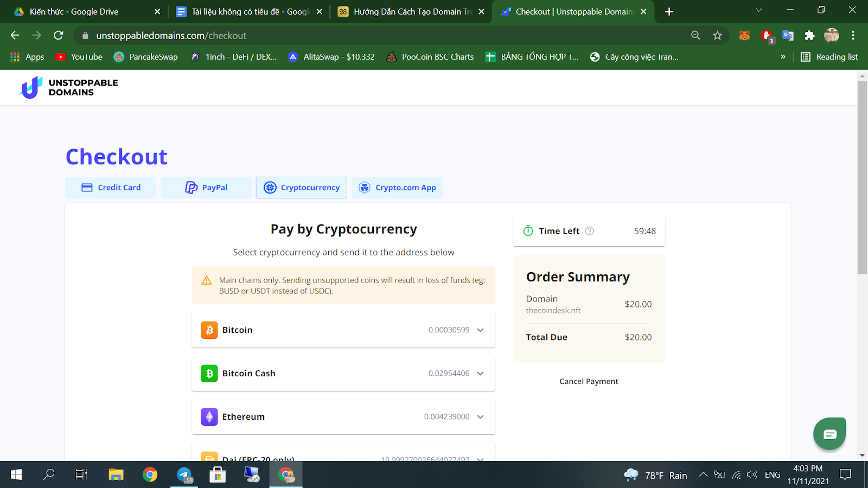Click the site lock icon in address bar
Viewport: 868px width, 488px height.
[85, 36]
